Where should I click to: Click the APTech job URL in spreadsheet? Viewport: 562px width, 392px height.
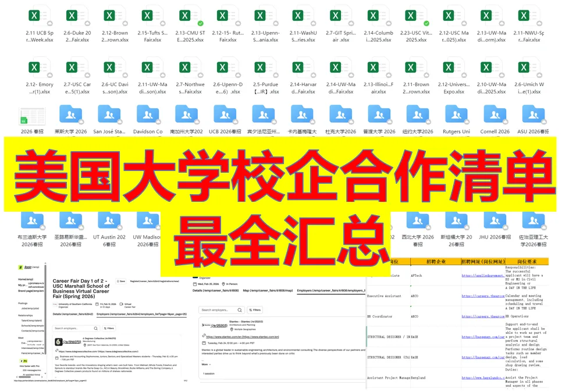click(483, 276)
